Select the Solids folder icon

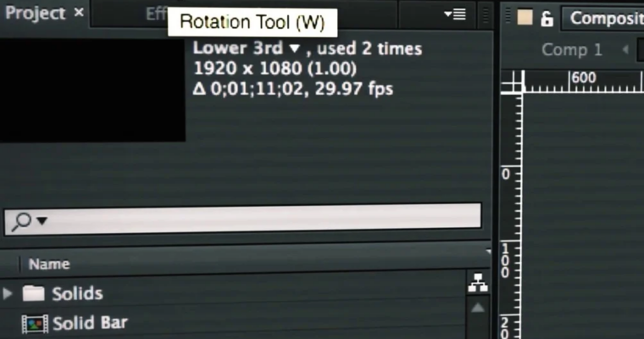click(x=34, y=293)
